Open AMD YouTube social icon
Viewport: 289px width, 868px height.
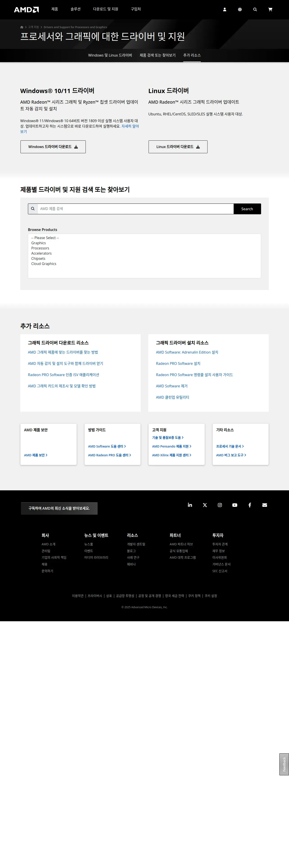(235, 505)
